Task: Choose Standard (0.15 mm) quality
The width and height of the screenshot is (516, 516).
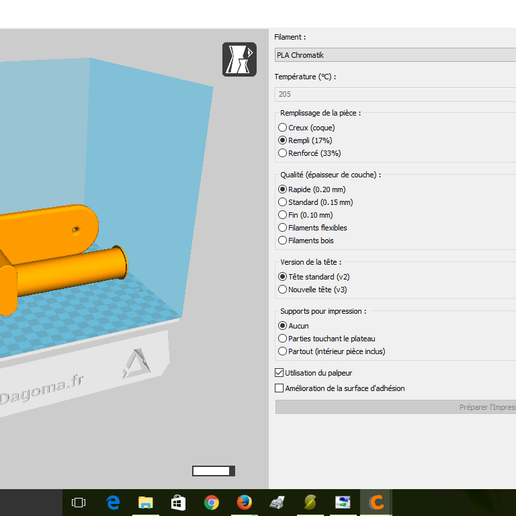Action: coord(315,202)
